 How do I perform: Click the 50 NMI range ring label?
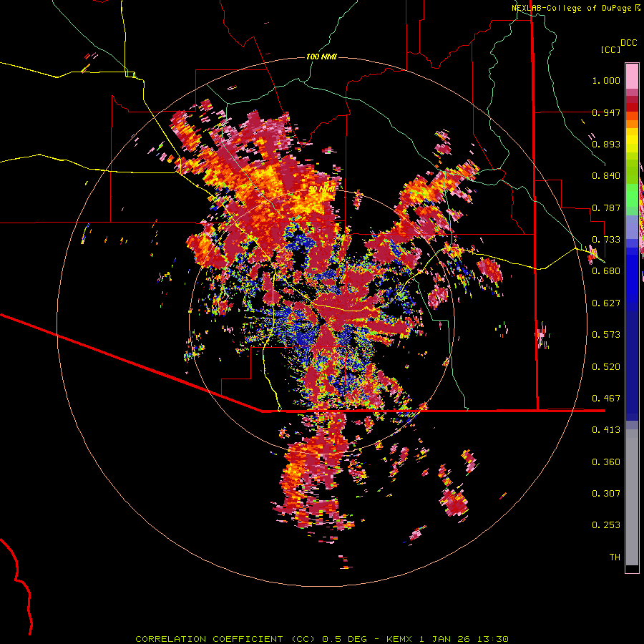tap(321, 190)
